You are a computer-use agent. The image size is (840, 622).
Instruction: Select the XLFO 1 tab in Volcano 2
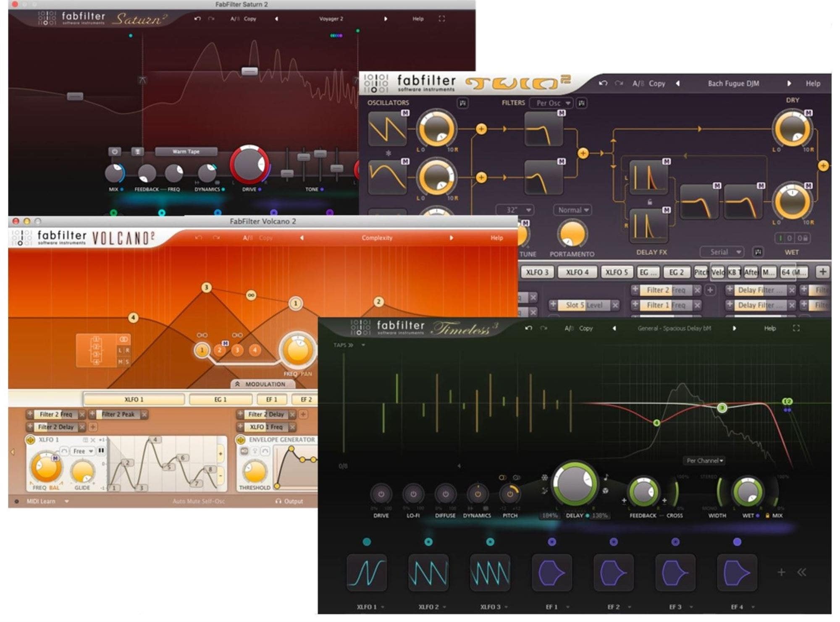point(134,400)
